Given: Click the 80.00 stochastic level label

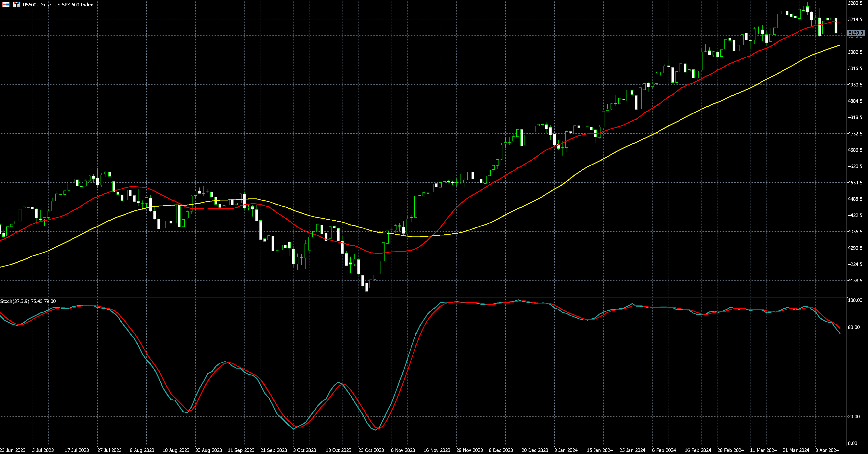Looking at the screenshot, I should click(853, 327).
